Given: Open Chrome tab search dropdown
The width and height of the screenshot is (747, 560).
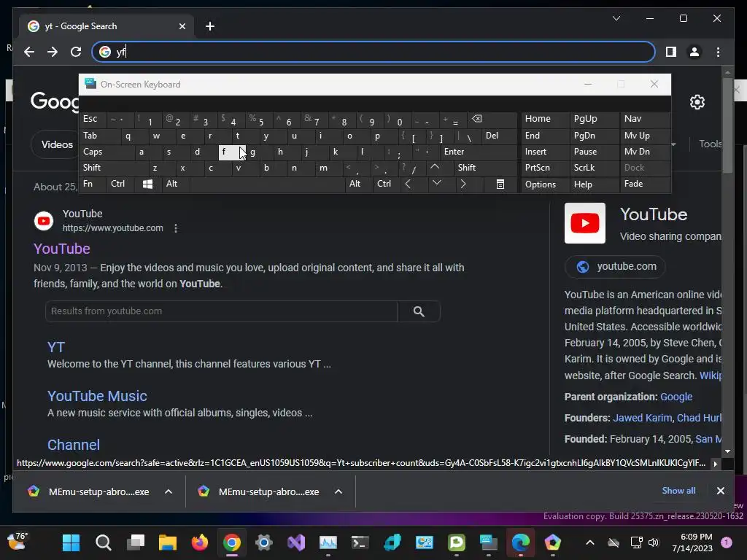Looking at the screenshot, I should click(x=616, y=18).
